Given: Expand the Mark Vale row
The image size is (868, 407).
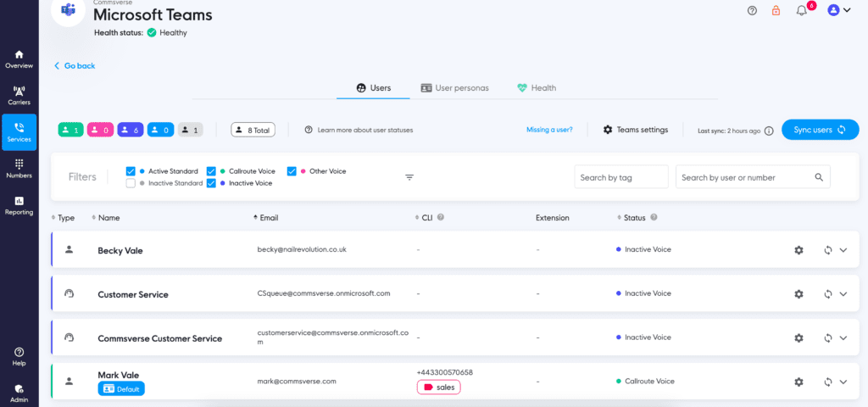Looking at the screenshot, I should tap(843, 382).
